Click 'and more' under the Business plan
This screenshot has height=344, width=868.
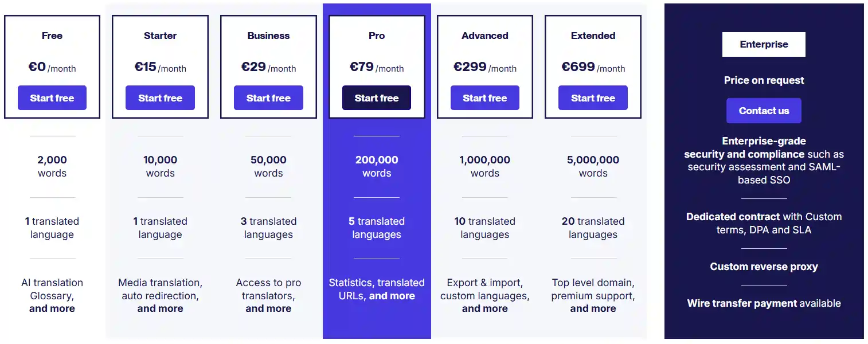(268, 308)
